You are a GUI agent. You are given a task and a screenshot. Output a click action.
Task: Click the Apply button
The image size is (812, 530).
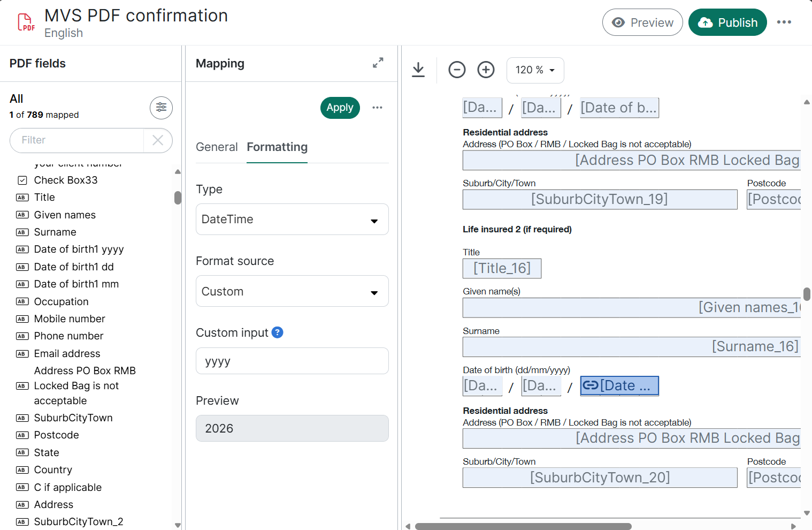[340, 108]
